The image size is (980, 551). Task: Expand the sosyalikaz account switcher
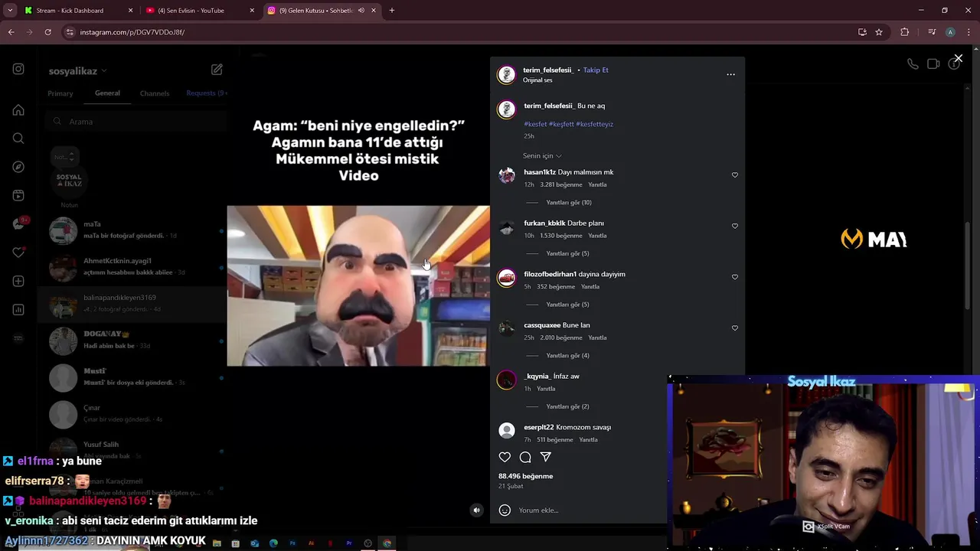pos(77,70)
